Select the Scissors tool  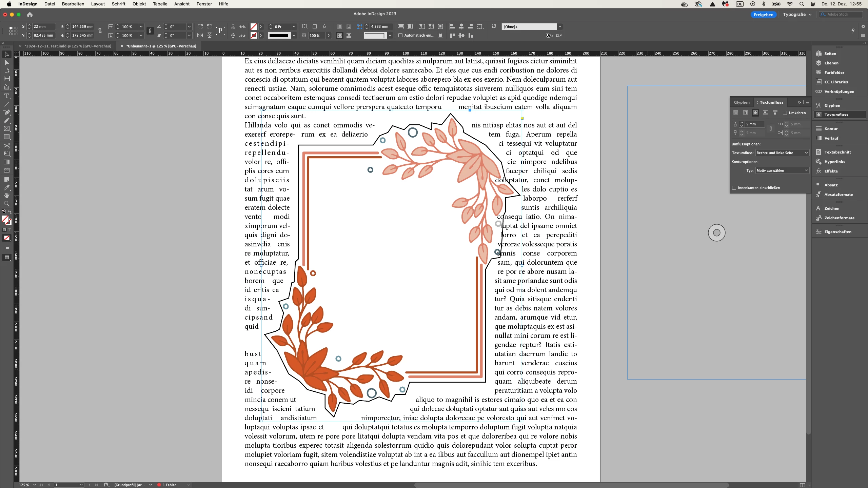pos(6,145)
